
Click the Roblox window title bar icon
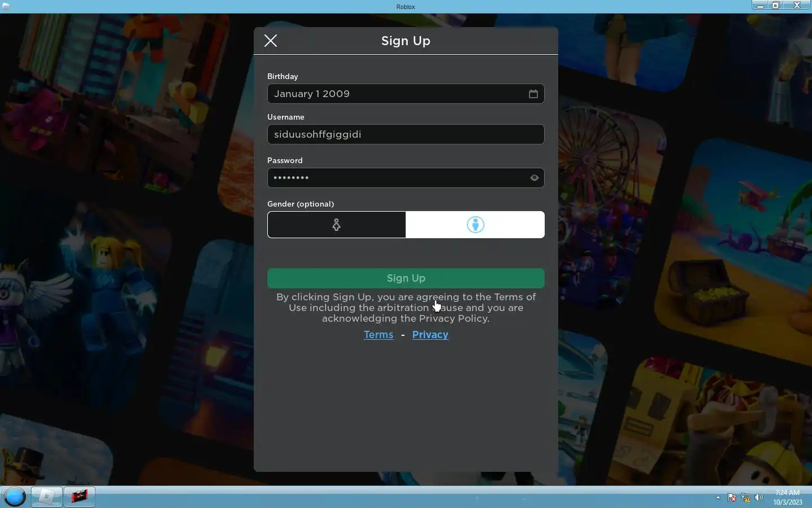point(6,7)
